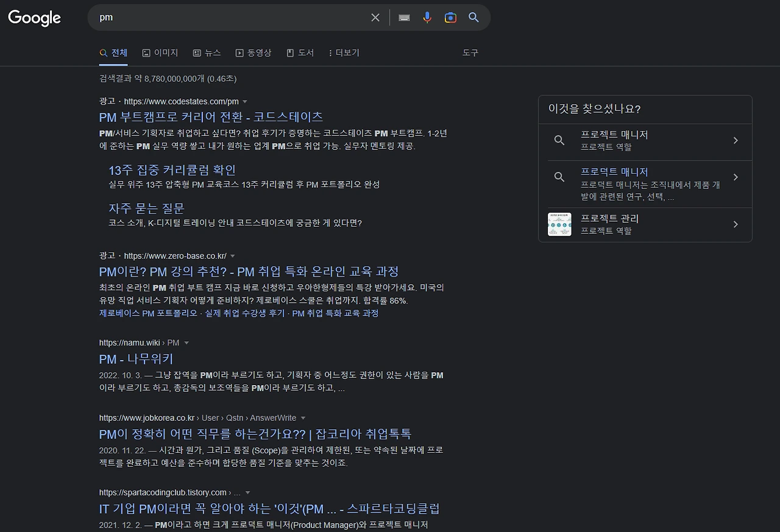Open dropdown arrow beside spartacodingclub.tistory.com URL
Screen dimensions: 780x532
pyautogui.click(x=247, y=493)
